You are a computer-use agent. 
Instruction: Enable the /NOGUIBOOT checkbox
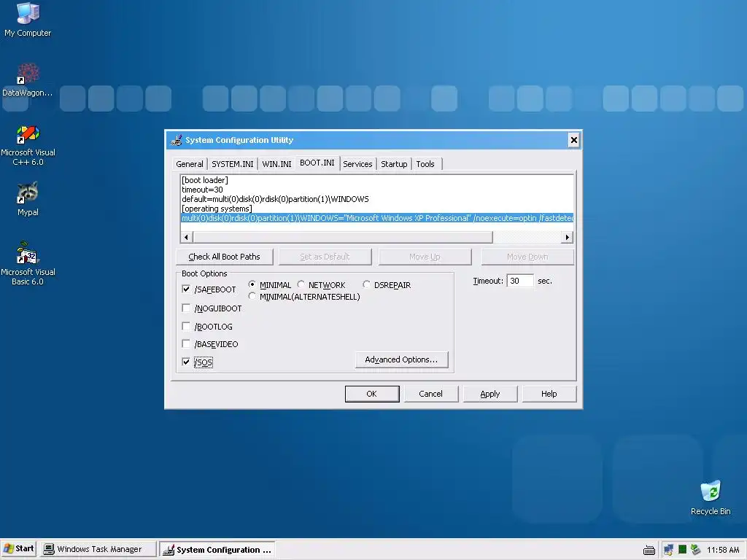point(186,308)
